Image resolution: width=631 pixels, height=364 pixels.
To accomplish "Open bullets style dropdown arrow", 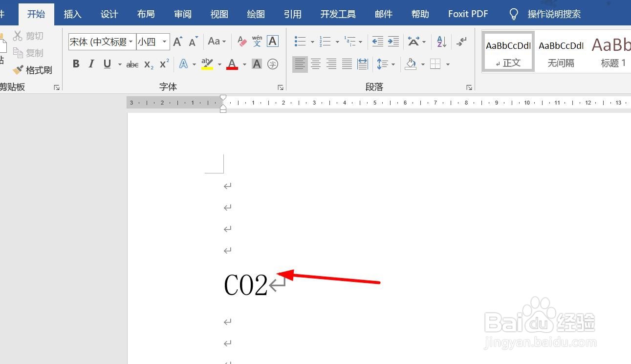I will pos(312,42).
